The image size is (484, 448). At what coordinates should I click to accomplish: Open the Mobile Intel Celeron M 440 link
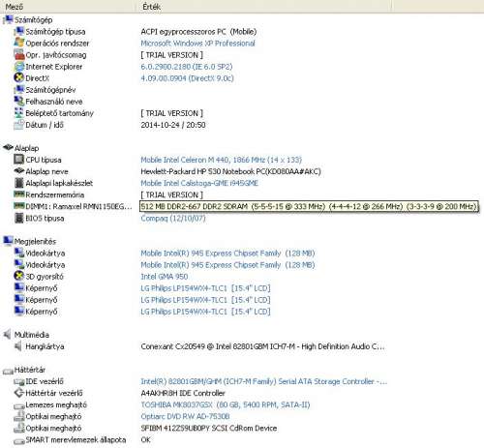coord(222,160)
